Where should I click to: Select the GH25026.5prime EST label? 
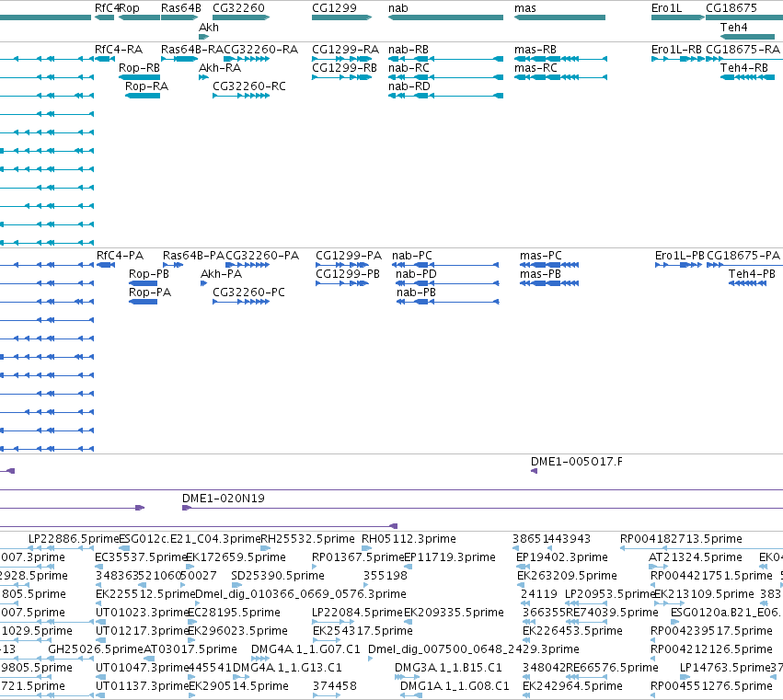coord(96,649)
